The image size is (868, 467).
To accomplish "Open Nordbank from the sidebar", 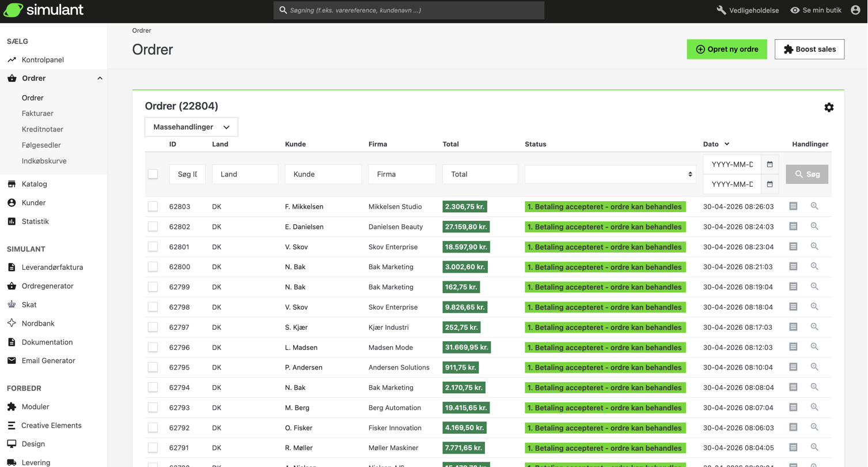I will click(38, 323).
